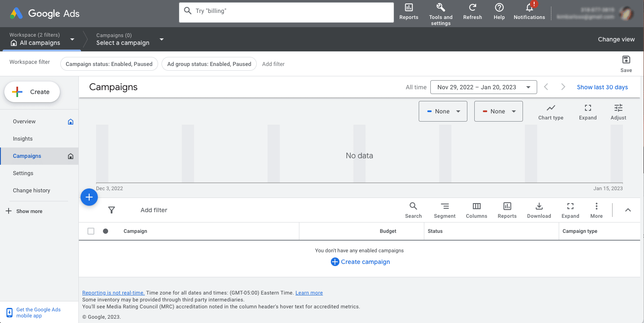This screenshot has width=644, height=323.
Task: Open the Segment options
Action: (445, 210)
